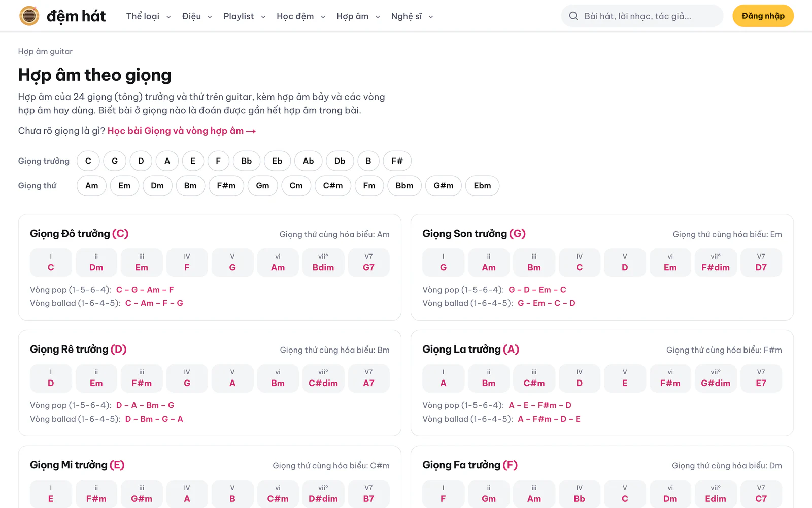Click the Dm chord in Đô trưởng card
The image size is (812, 508).
click(x=96, y=263)
